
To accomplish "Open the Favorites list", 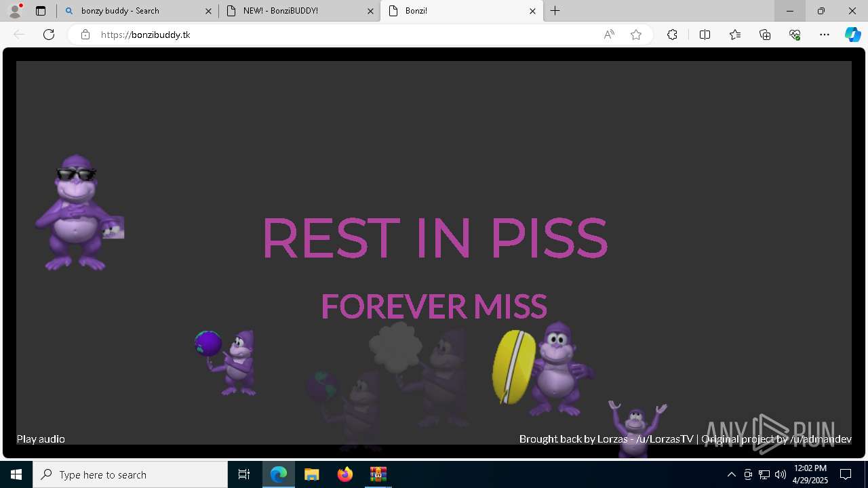I will pyautogui.click(x=735, y=35).
